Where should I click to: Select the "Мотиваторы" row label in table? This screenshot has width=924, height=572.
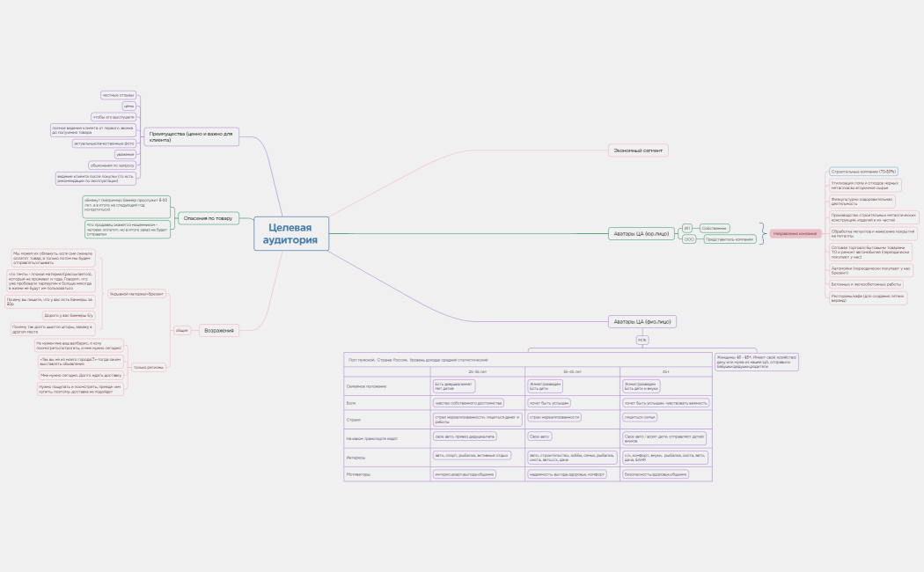[x=360, y=473]
